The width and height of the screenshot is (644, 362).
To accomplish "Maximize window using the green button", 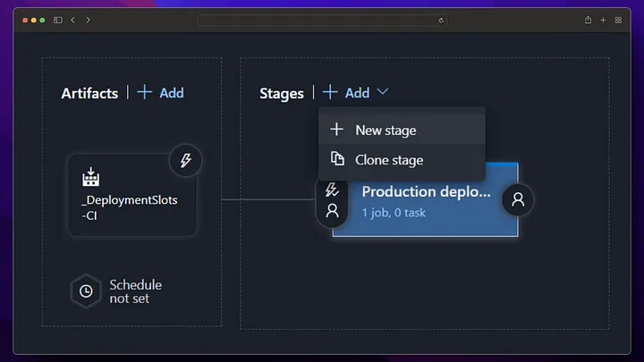I will coord(42,20).
